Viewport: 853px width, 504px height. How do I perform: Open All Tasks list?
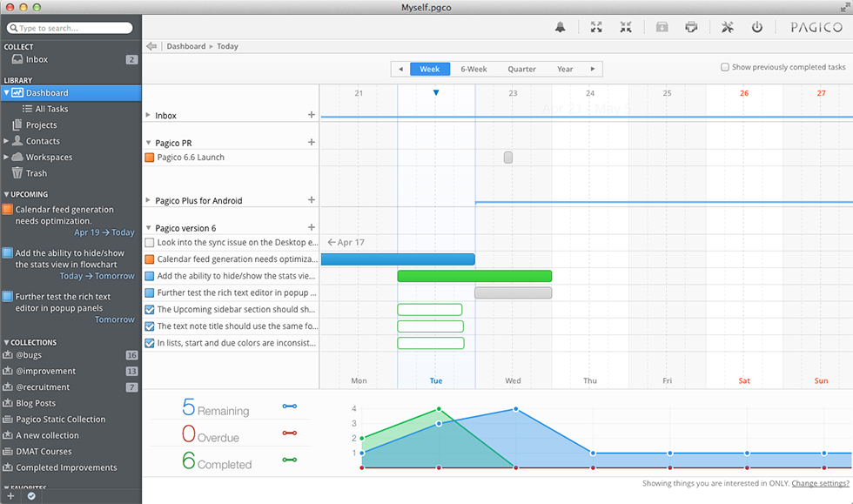[51, 109]
